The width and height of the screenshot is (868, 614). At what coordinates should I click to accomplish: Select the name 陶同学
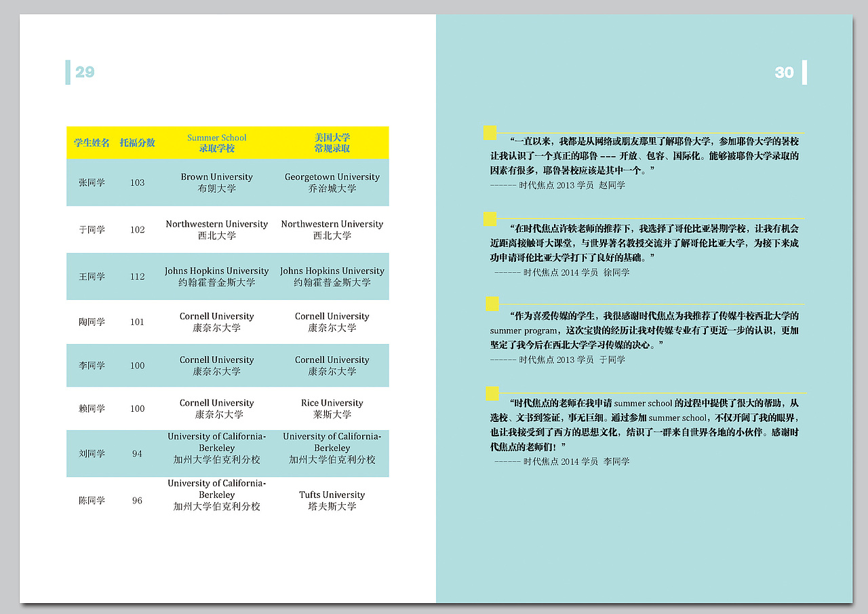[x=92, y=322]
